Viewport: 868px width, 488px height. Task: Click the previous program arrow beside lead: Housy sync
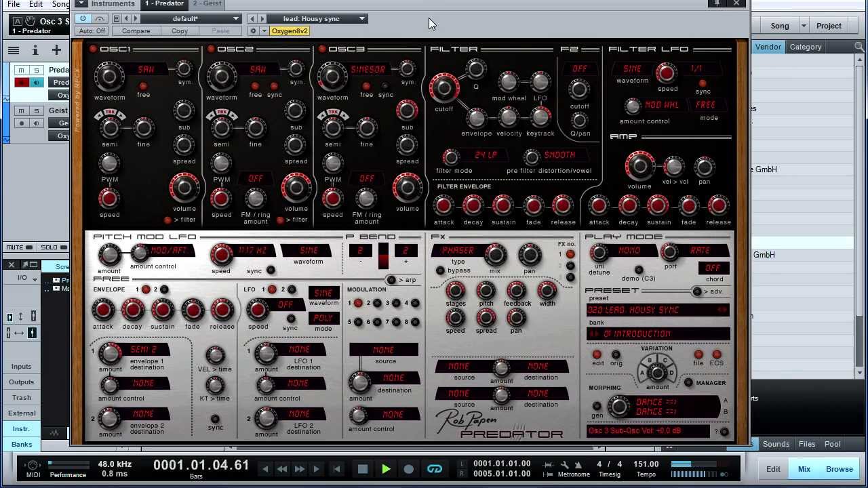252,19
